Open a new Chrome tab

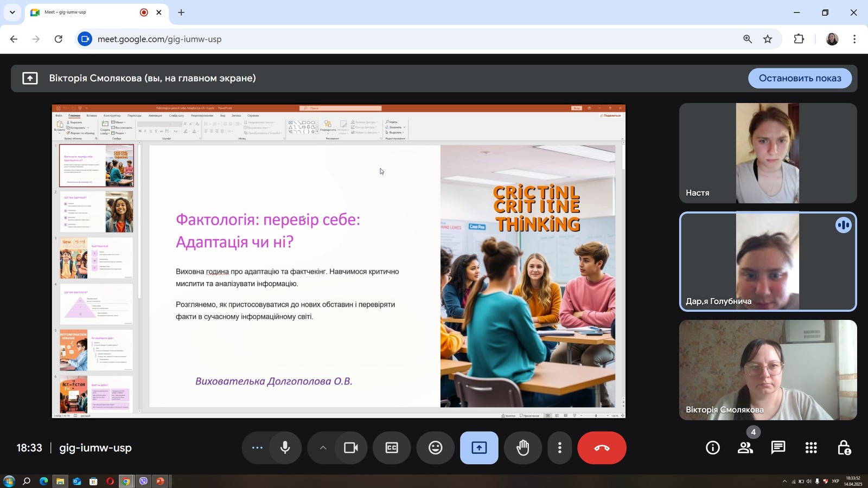181,12
